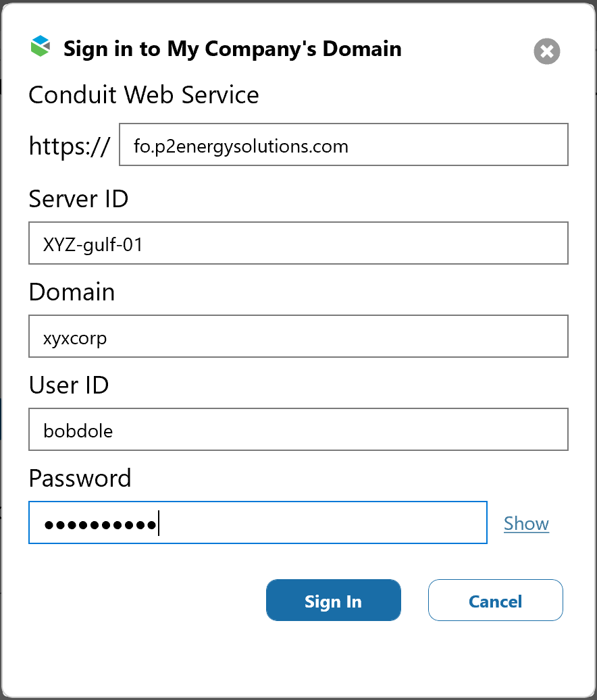This screenshot has height=700, width=597.
Task: Cancel the sign-in dialog
Action: pos(495,600)
